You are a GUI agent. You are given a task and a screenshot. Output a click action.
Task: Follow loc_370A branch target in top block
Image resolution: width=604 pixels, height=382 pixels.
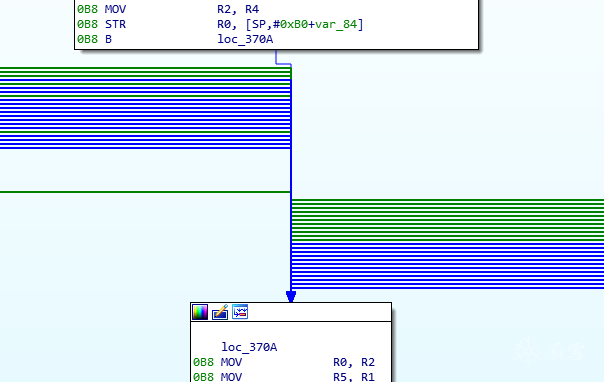coord(245,39)
